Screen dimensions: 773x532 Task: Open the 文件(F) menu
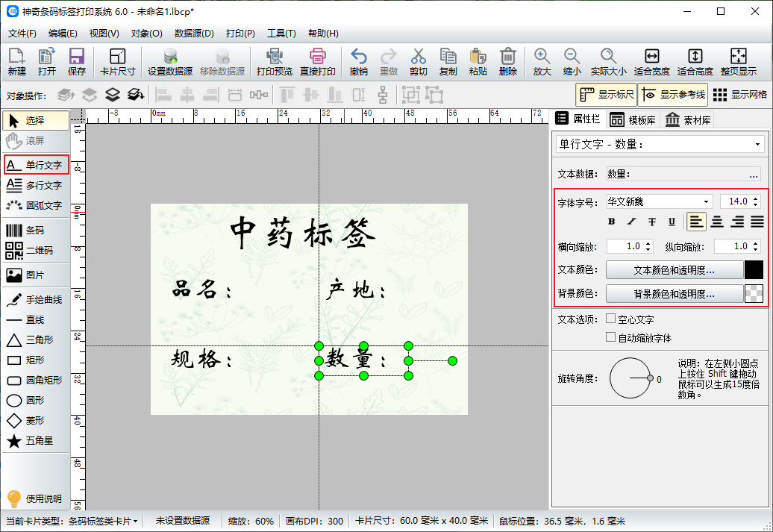(22, 34)
